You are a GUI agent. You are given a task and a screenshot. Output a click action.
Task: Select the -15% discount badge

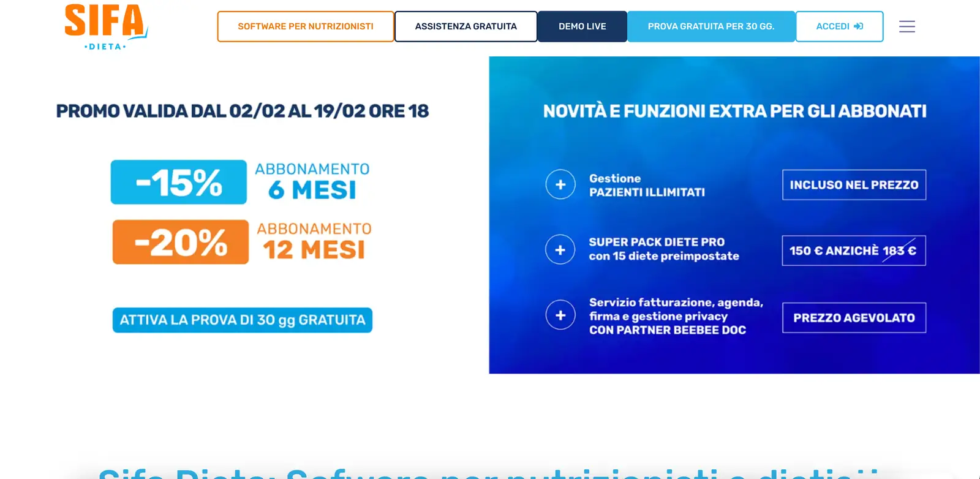tap(178, 183)
